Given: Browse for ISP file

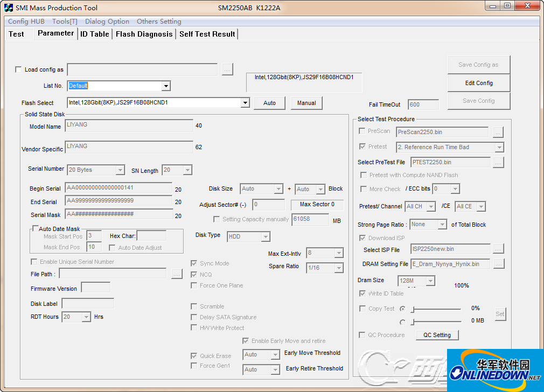Looking at the screenshot, I should pyautogui.click(x=498, y=249).
